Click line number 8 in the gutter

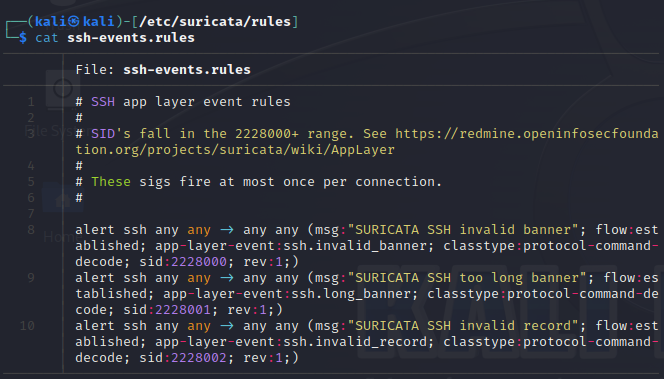click(x=31, y=230)
